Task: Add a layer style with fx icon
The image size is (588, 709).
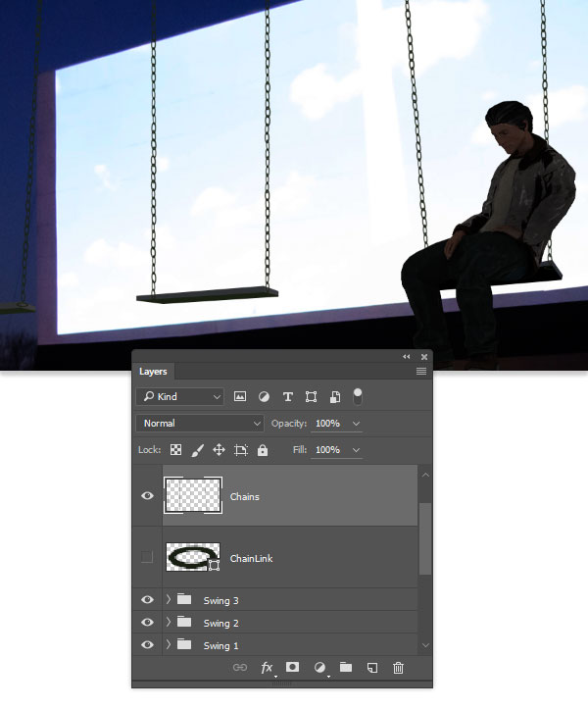Action: coord(267,668)
